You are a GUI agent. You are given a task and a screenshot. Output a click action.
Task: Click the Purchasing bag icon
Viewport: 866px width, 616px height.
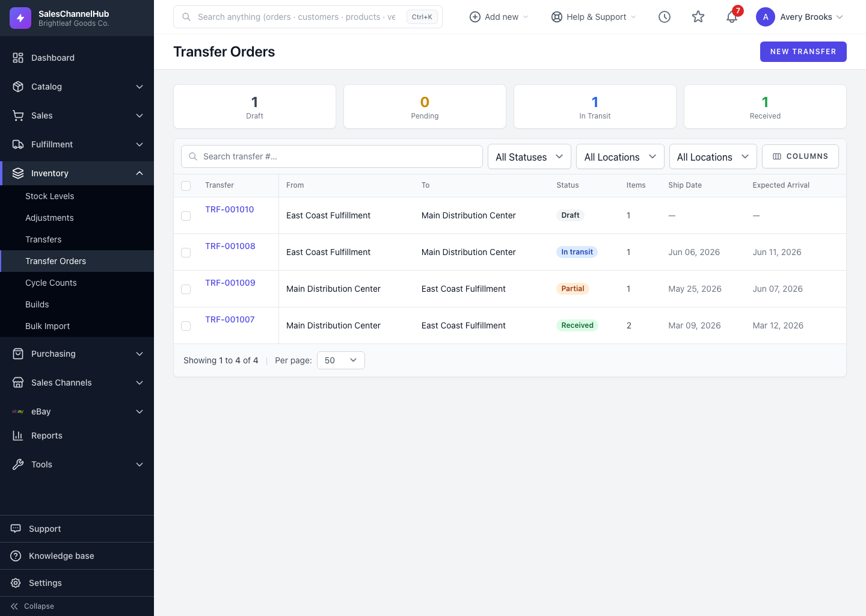(18, 354)
